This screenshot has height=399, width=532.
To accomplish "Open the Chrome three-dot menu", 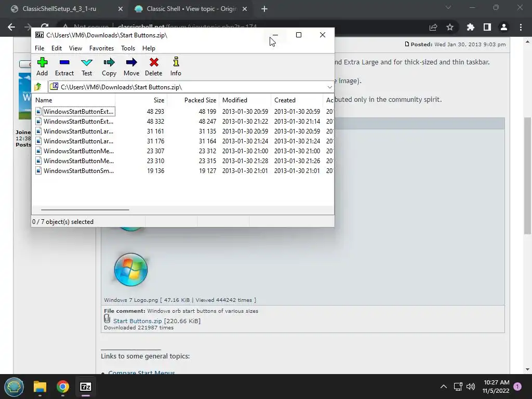I will point(521,27).
